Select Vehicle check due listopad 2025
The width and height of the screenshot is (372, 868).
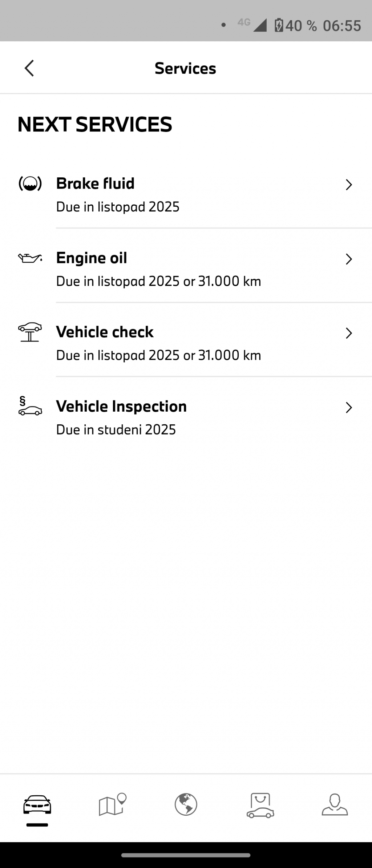158,355
